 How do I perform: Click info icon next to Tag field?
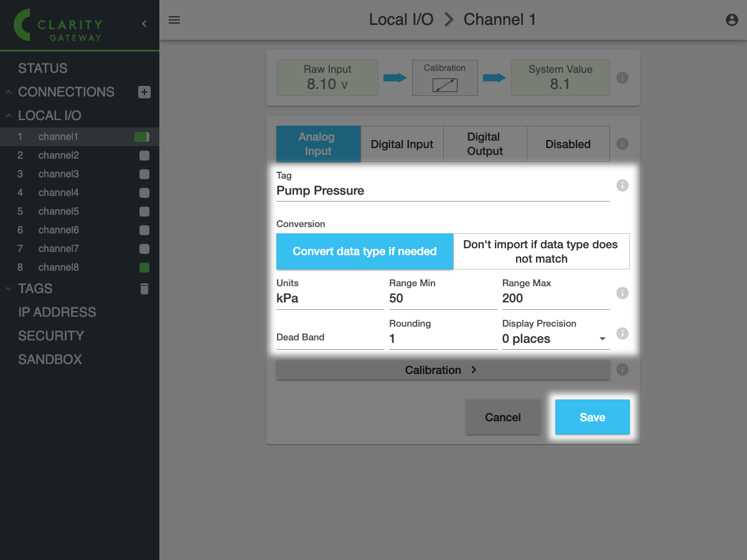[622, 185]
